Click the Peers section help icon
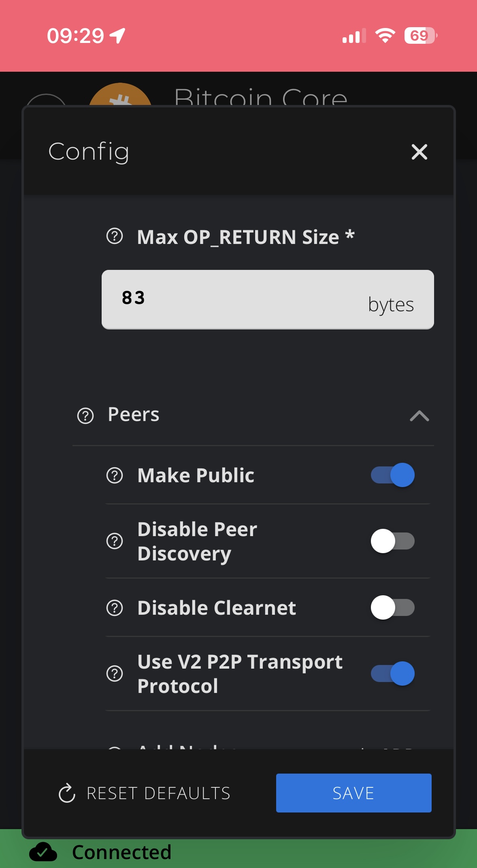The width and height of the screenshot is (477, 868). [85, 416]
